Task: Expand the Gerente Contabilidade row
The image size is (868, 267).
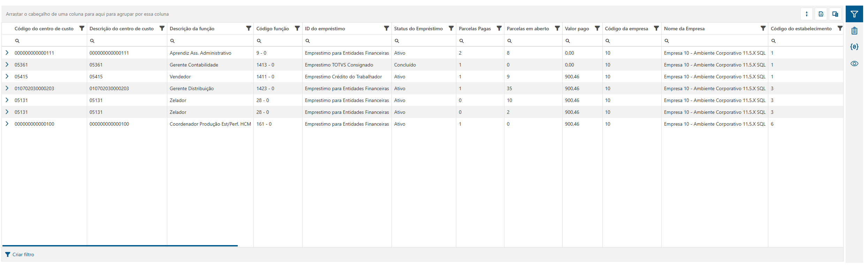Action: pos(7,65)
